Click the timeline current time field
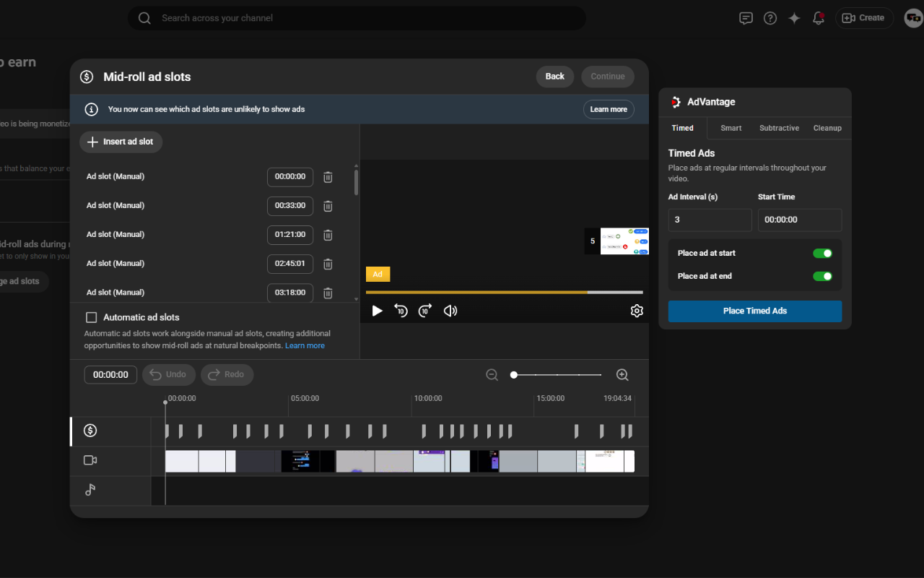 pos(110,374)
